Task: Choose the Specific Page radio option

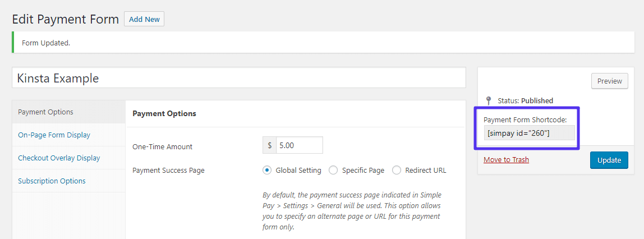Action: (x=333, y=170)
